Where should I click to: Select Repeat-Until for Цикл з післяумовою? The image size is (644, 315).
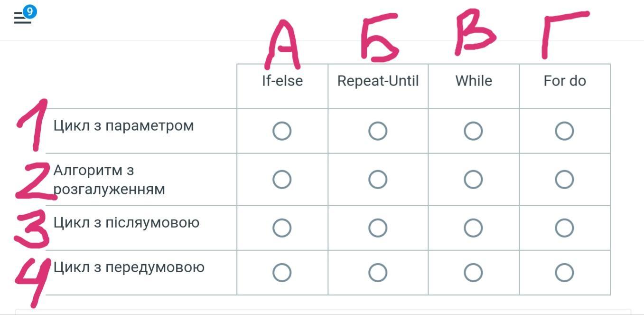pos(378,228)
